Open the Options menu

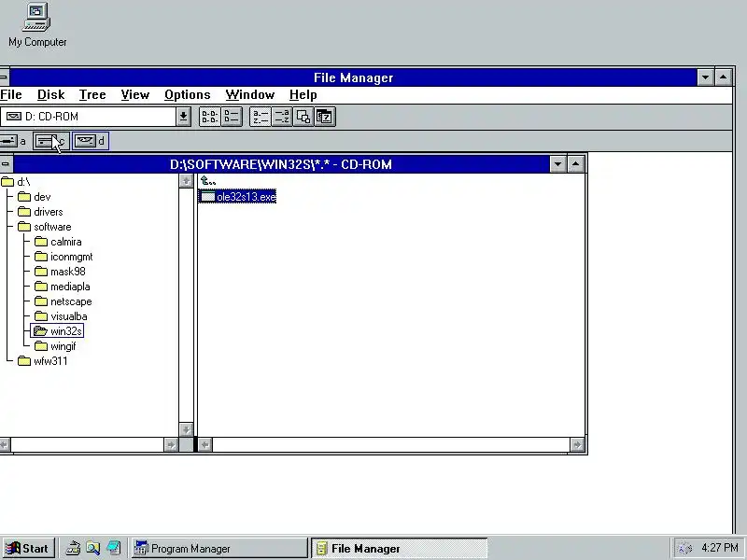pos(188,95)
